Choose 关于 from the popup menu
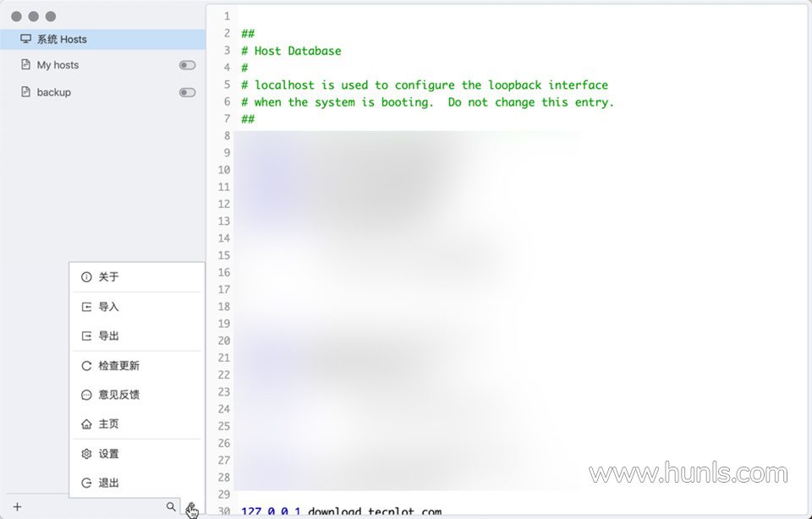The width and height of the screenshot is (812, 519). (x=137, y=277)
